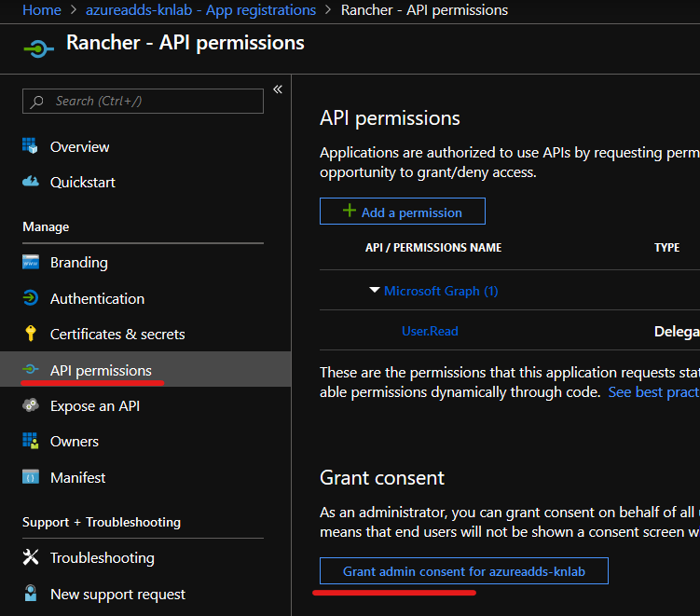The image size is (700, 616).
Task: Open Microsoft Graph (1) link
Action: (x=441, y=291)
